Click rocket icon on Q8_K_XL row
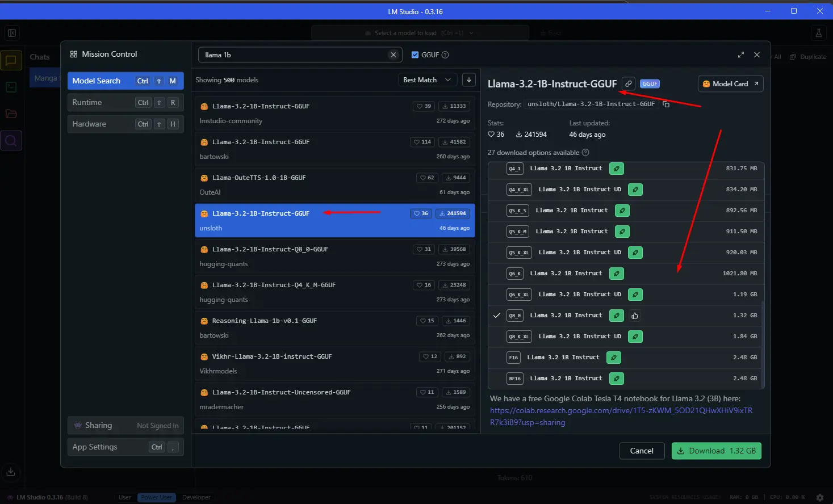Viewport: 833px width, 504px height. pyautogui.click(x=635, y=337)
